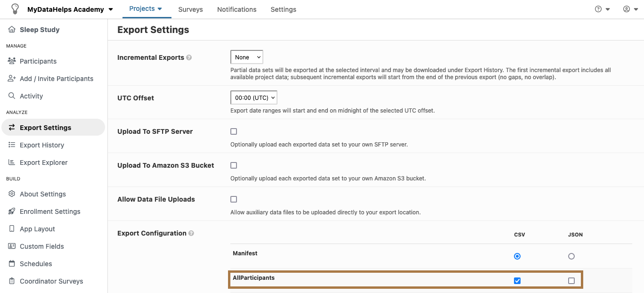Screen dimensions: 644x293
Task: Click the lightbulb logo icon
Action: point(15,9)
